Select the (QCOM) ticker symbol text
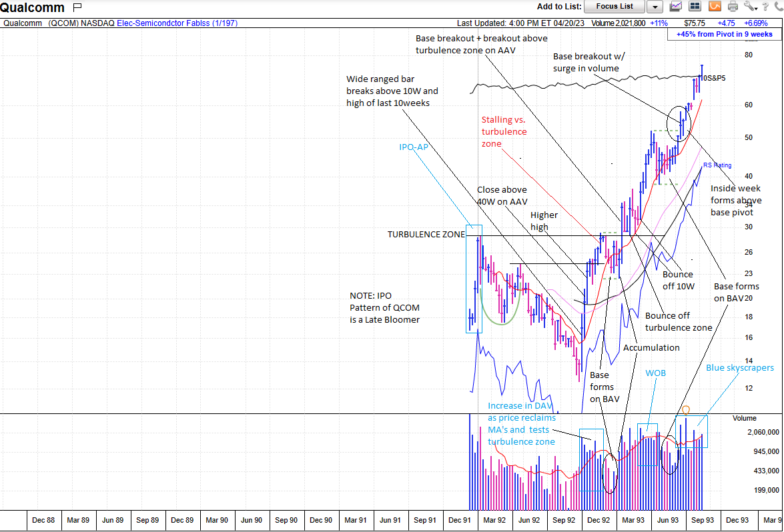784x532 pixels. 63,23
